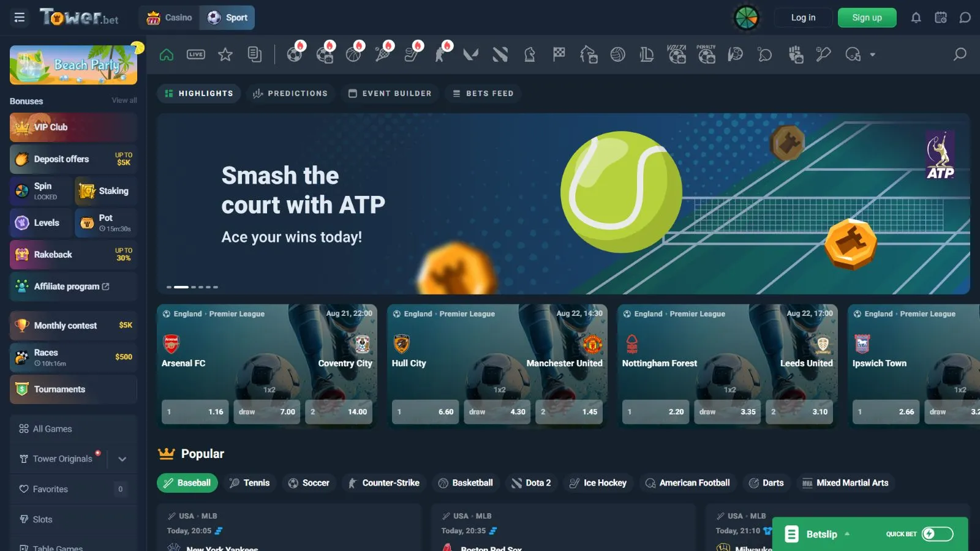
Task: Filter popular events by Tennis
Action: click(250, 483)
